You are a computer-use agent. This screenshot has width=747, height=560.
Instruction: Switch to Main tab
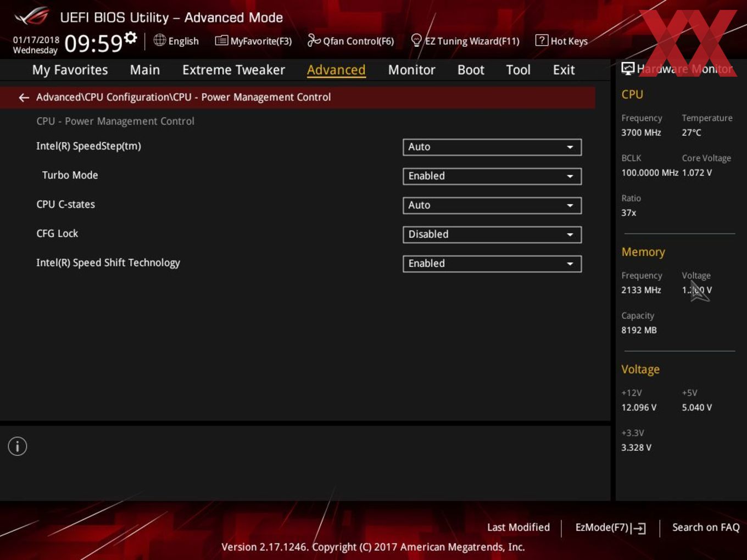click(x=145, y=70)
